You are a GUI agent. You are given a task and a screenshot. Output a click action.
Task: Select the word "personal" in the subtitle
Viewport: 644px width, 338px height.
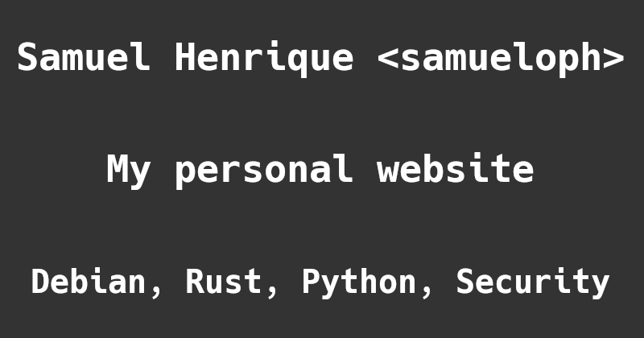click(x=264, y=170)
